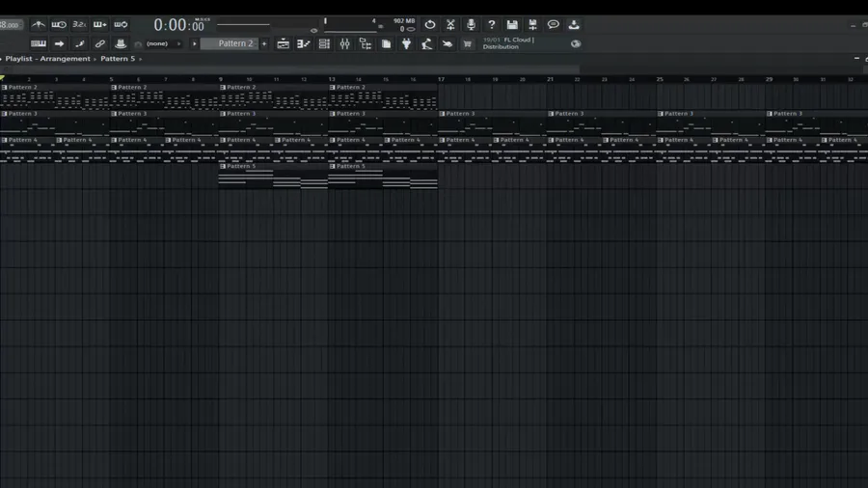Open the project files icon
The image size is (868, 488).
[387, 43]
